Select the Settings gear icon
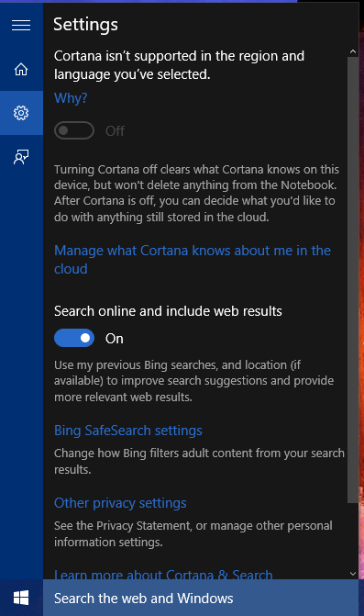 point(21,113)
